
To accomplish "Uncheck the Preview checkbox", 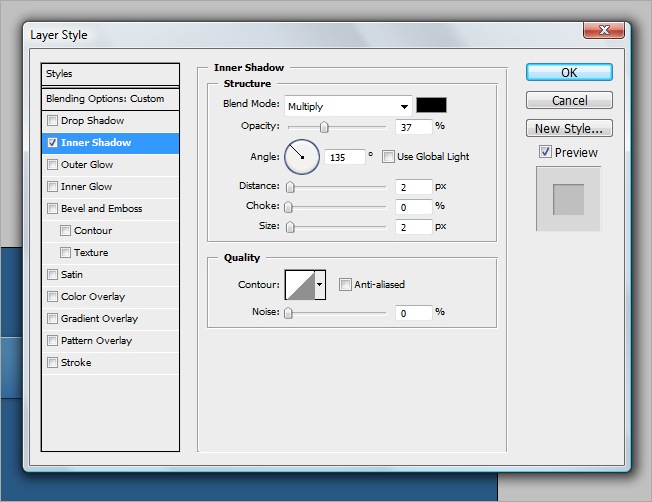I will [x=545, y=152].
